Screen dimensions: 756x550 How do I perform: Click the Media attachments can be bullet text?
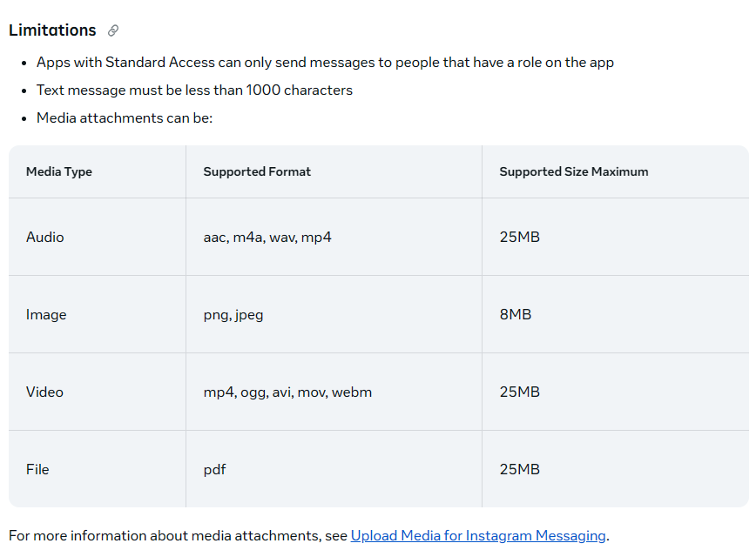pos(125,118)
